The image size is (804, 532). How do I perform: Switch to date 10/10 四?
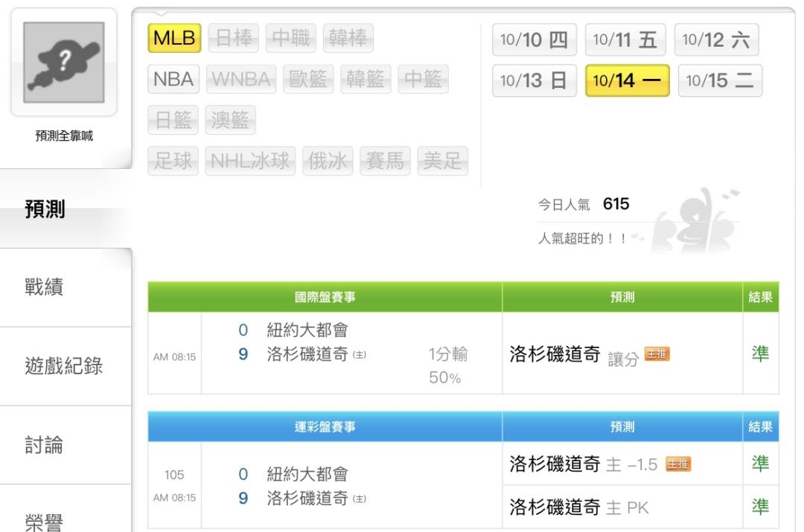[535, 39]
